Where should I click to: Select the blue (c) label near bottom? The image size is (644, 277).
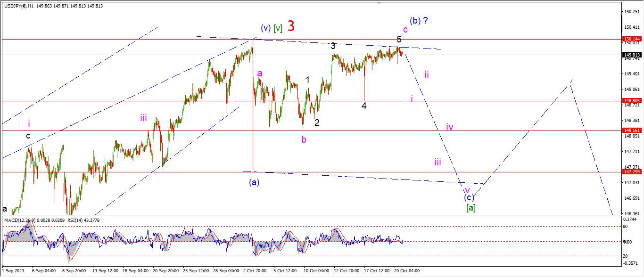point(470,198)
